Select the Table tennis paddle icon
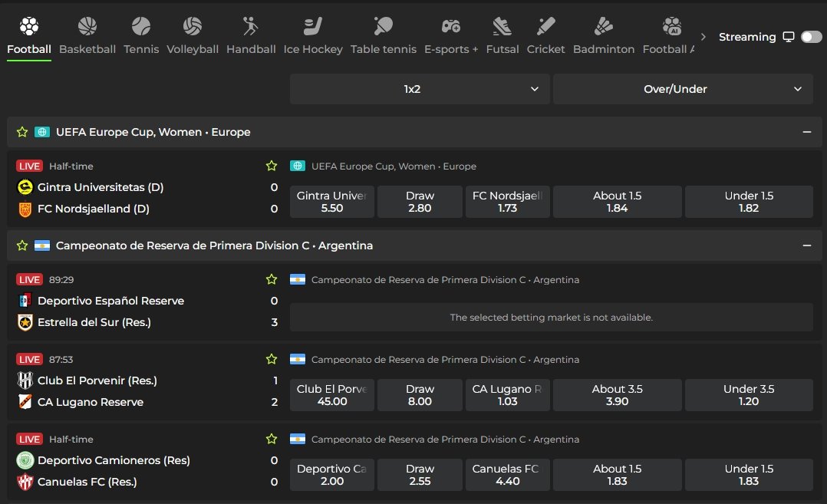The height and width of the screenshot is (504, 827). [384, 27]
